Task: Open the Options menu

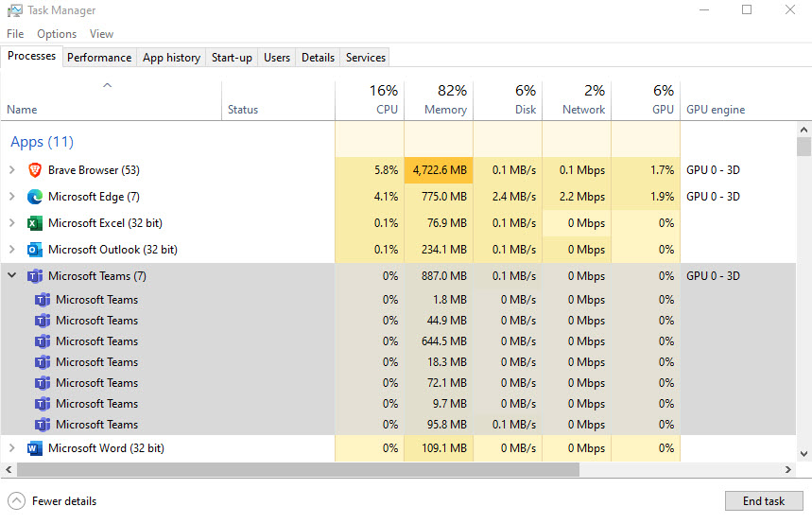Action: 57,34
